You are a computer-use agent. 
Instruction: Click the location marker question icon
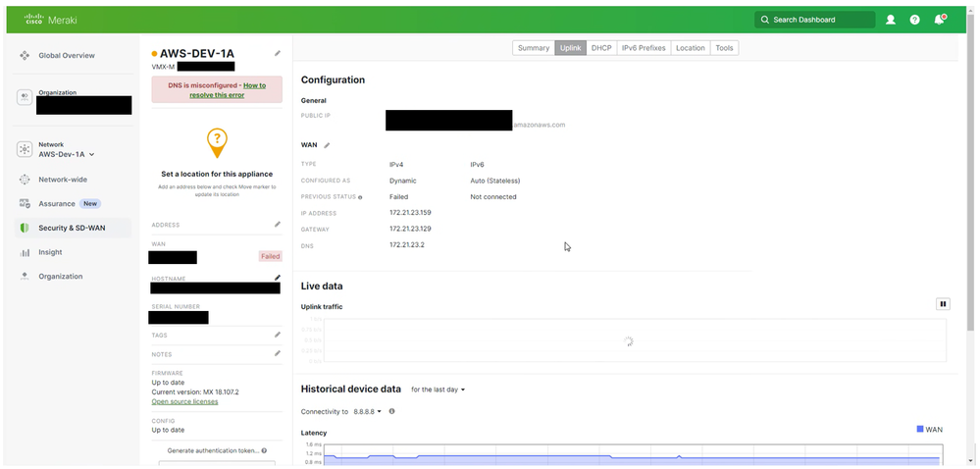[x=217, y=142]
